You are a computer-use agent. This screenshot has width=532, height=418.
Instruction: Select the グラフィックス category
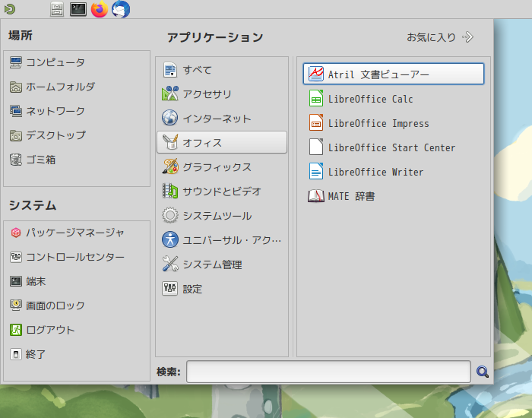tap(222, 166)
